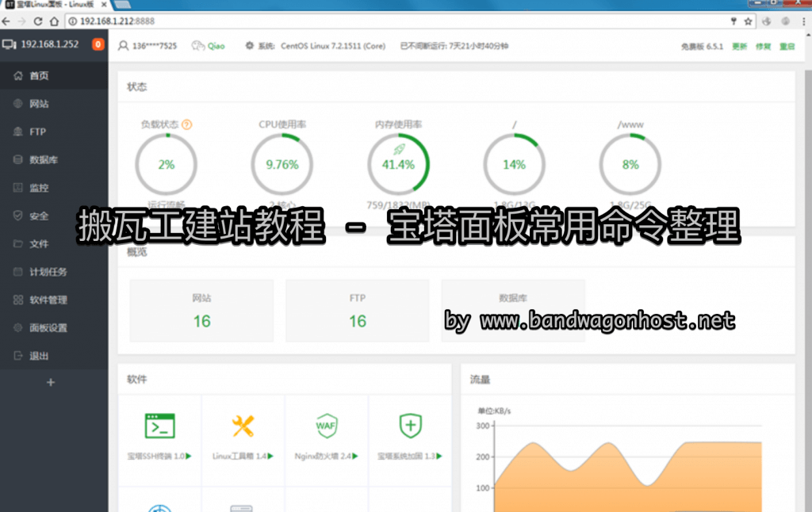
Task: Click the bookmark star icon
Action: [748, 21]
